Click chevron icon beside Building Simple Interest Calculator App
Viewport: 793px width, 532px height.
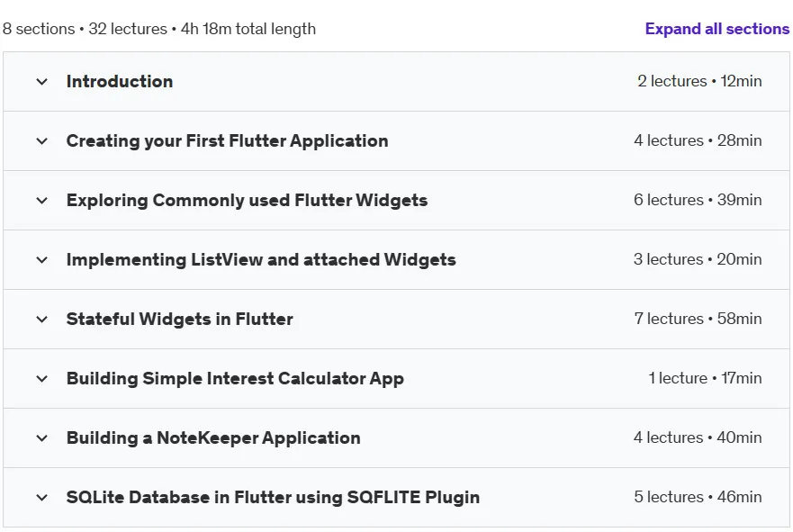point(42,379)
